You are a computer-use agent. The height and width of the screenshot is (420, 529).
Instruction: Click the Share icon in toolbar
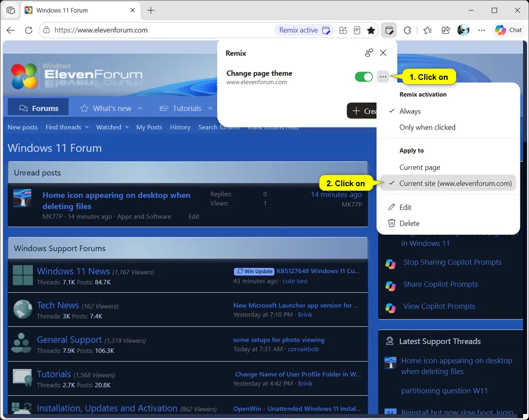click(x=445, y=30)
